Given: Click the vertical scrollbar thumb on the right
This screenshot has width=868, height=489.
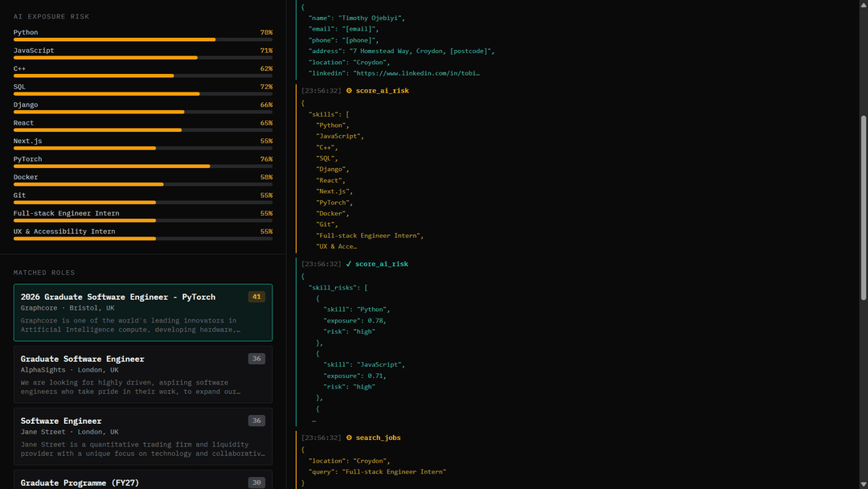Looking at the screenshot, I should pos(864,208).
